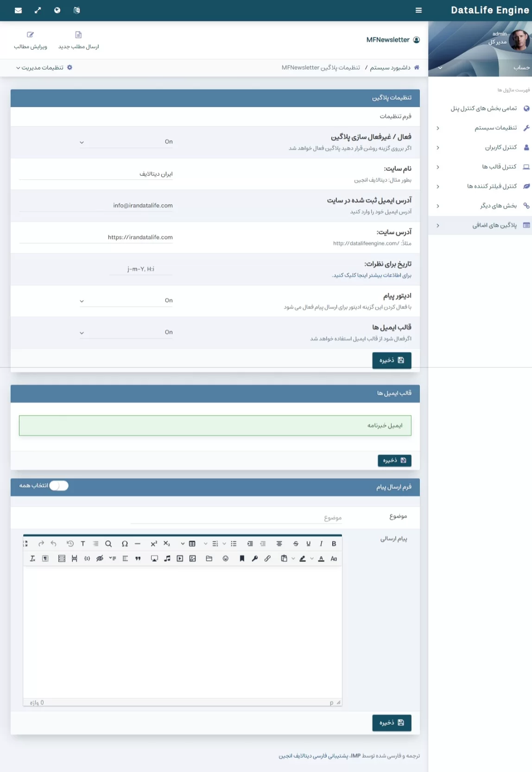
Task: Save plugin settings with the first save button
Action: (x=392, y=360)
